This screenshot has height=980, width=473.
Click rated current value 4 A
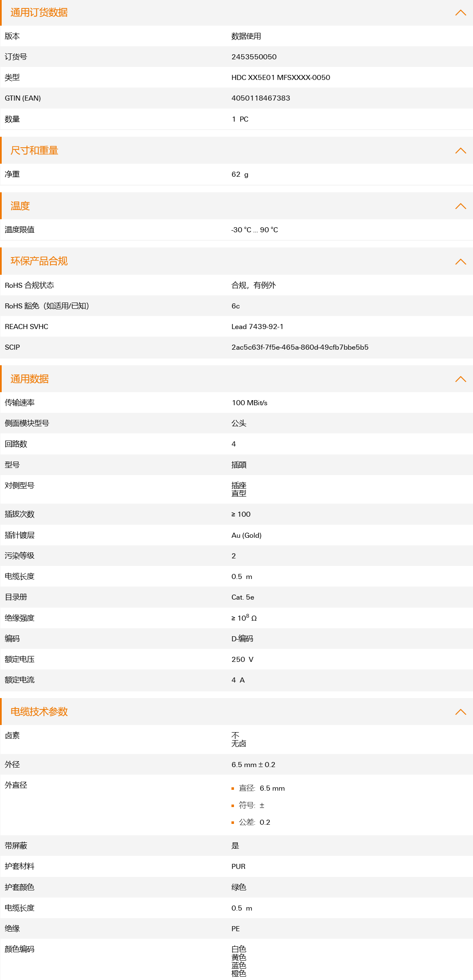click(x=238, y=680)
